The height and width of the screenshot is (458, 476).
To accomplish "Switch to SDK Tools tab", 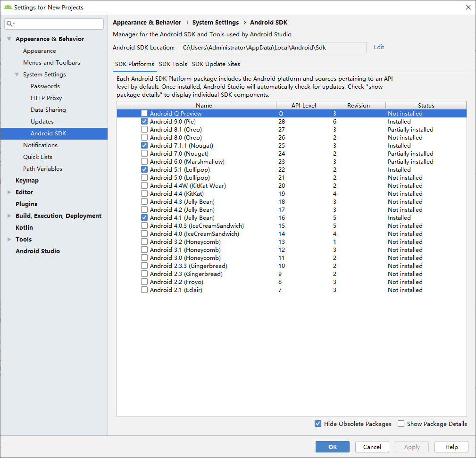I will tap(173, 64).
